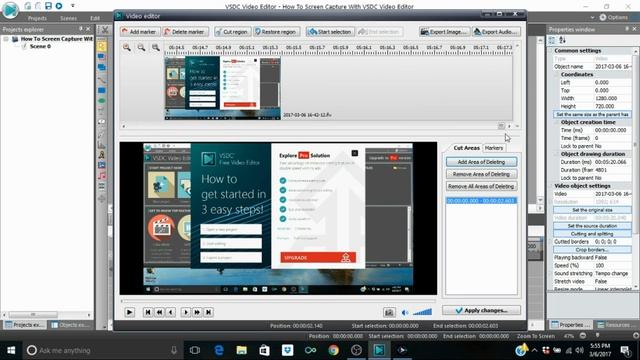Zoom out on the timeline
This screenshot has width=640, height=360.
point(141,47)
